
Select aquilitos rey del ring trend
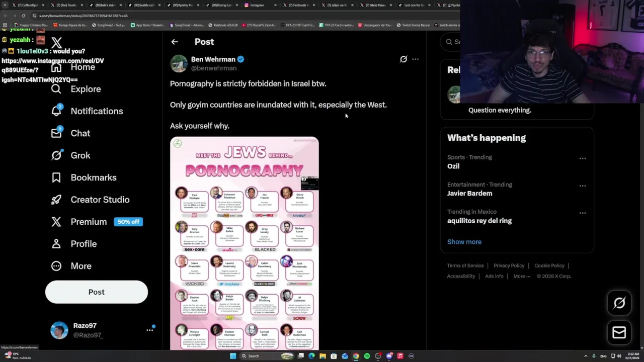[479, 221]
